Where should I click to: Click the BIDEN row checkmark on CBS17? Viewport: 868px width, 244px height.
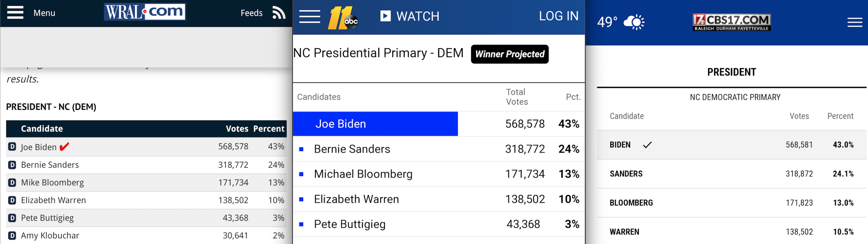(x=647, y=145)
